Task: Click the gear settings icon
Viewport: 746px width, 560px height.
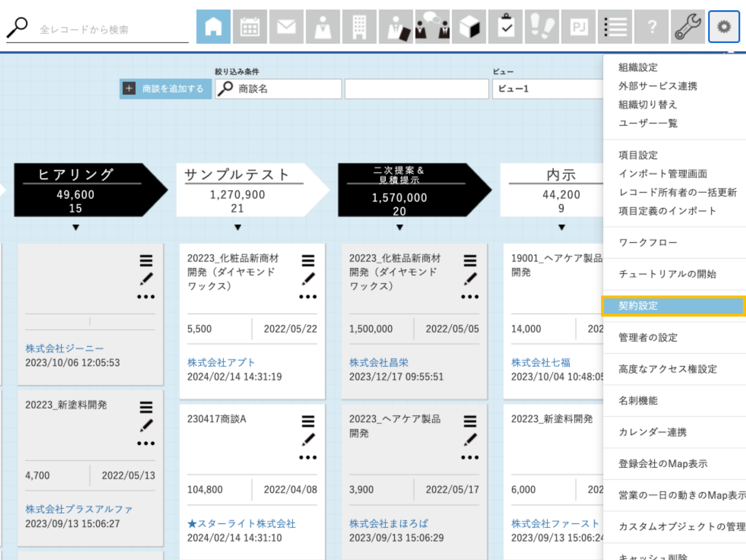Action: click(x=724, y=27)
